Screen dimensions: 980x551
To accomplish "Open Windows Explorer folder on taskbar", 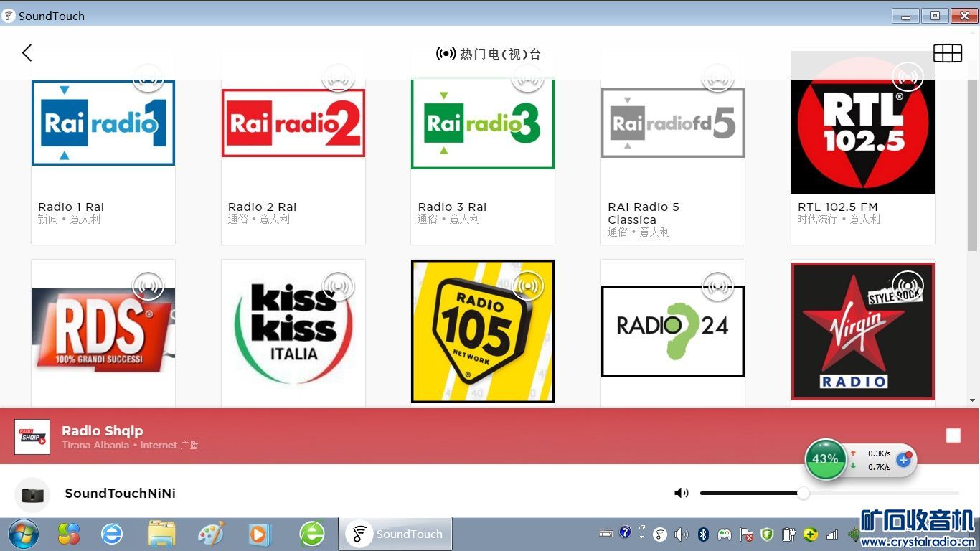I will pos(161,534).
